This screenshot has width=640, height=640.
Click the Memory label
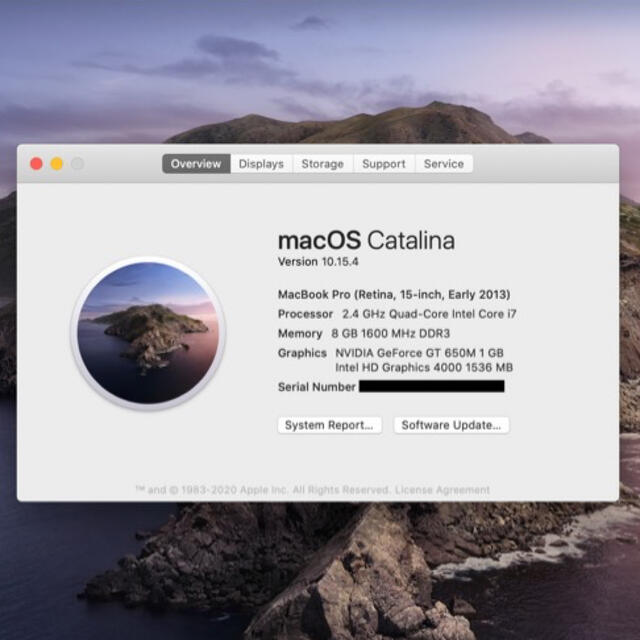pos(300,333)
